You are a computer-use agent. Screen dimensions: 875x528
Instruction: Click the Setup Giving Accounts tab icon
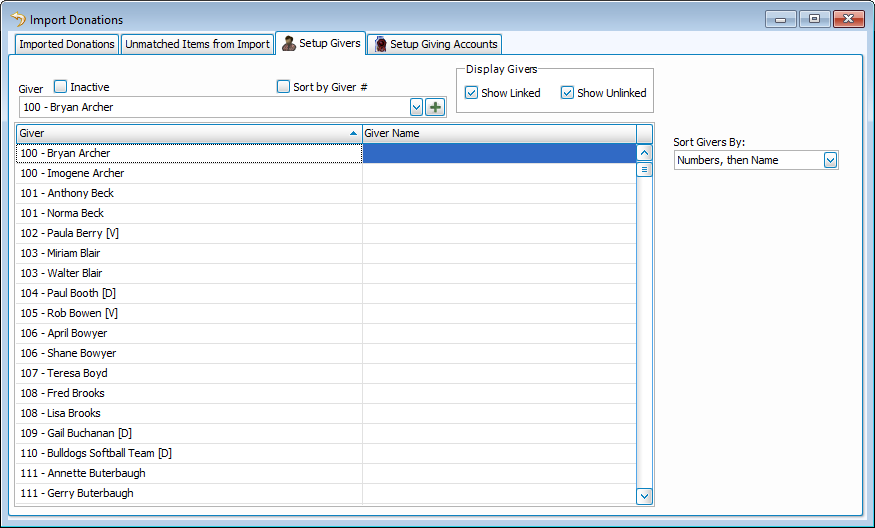coord(380,44)
